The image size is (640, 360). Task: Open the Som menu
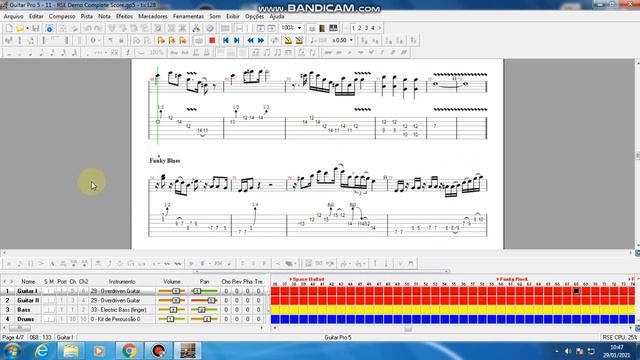click(215, 16)
